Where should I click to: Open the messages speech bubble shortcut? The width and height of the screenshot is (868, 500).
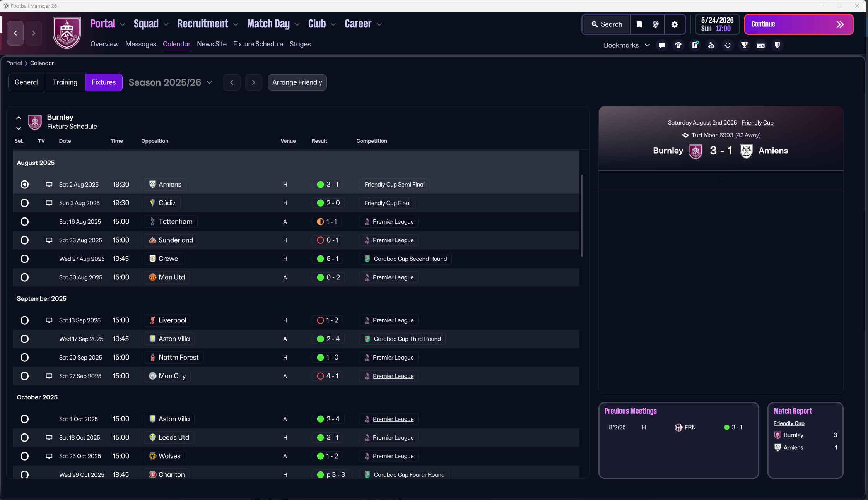(x=662, y=45)
